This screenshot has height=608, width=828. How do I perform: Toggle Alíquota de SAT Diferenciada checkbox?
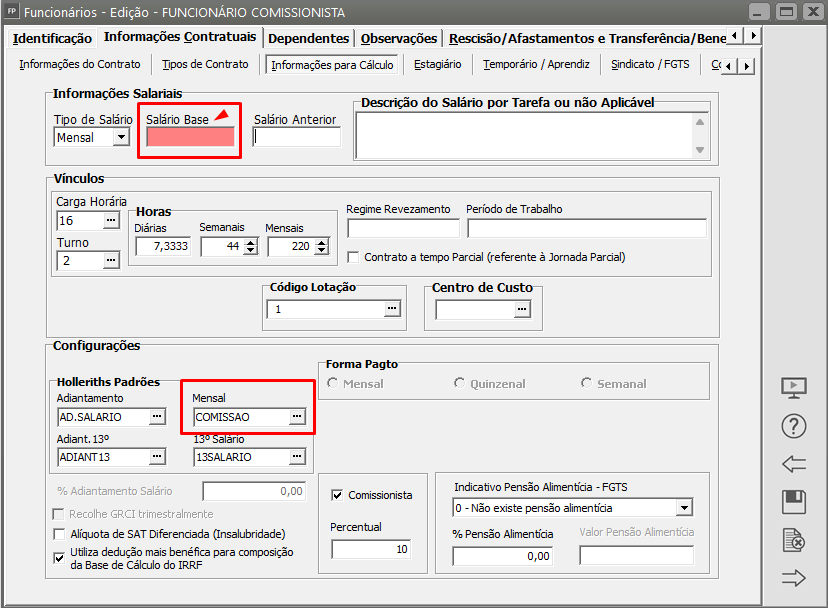(59, 534)
